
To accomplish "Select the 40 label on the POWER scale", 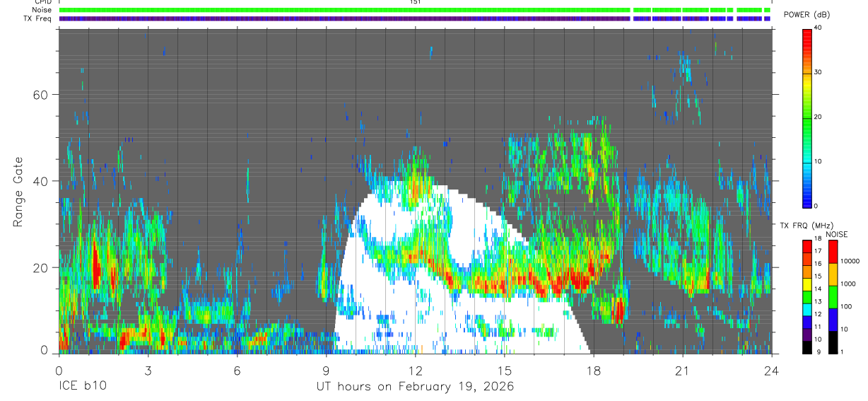I will pos(819,28).
